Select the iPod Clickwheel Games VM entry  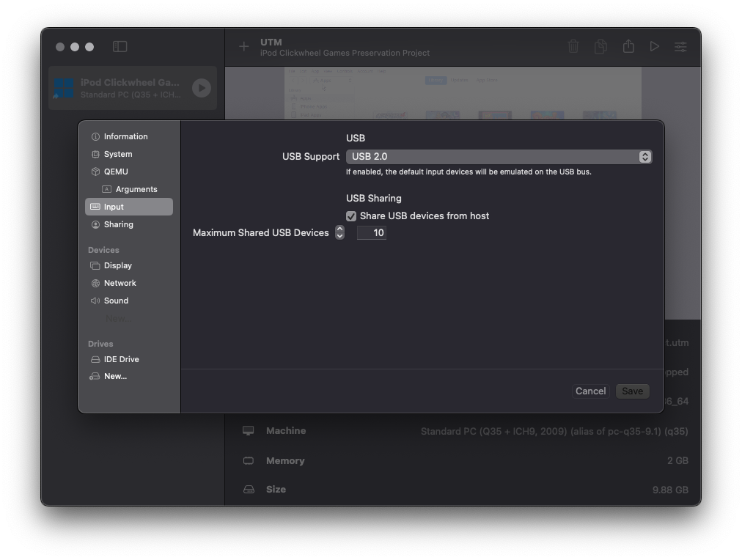pyautogui.click(x=133, y=88)
